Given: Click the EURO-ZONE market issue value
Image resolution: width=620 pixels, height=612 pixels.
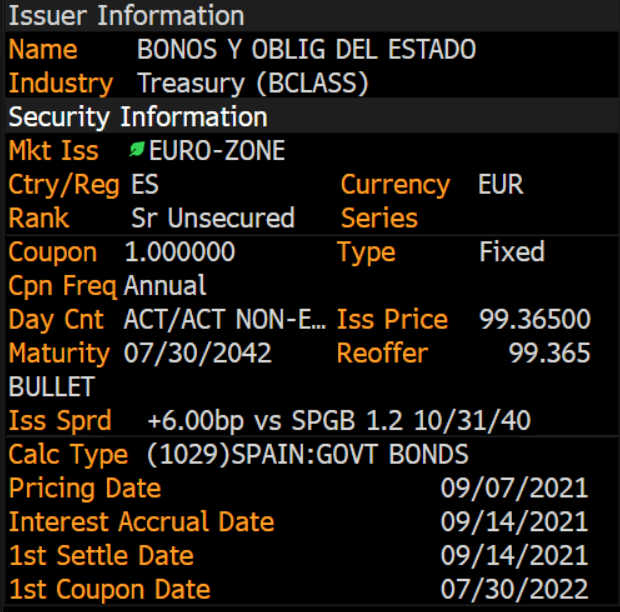Looking at the screenshot, I should pos(217,151).
